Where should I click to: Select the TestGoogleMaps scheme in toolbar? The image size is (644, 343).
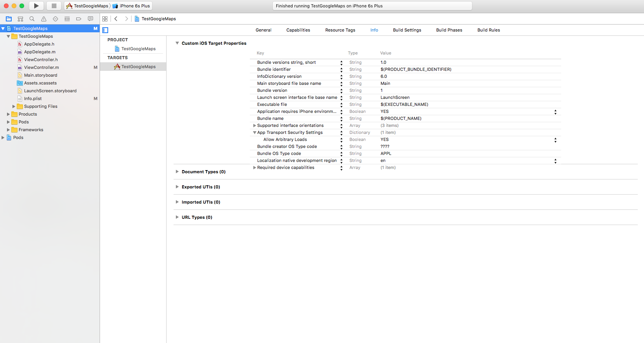click(88, 6)
